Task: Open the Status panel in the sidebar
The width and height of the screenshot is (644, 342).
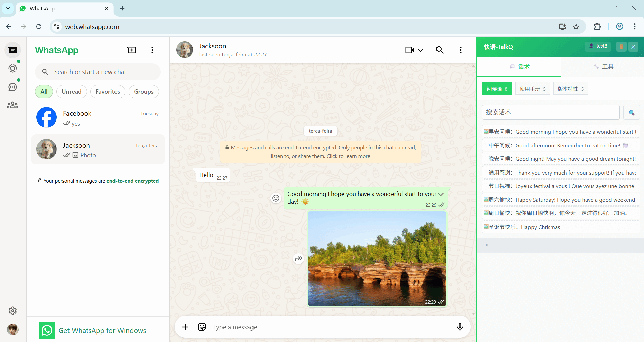Action: [13, 68]
